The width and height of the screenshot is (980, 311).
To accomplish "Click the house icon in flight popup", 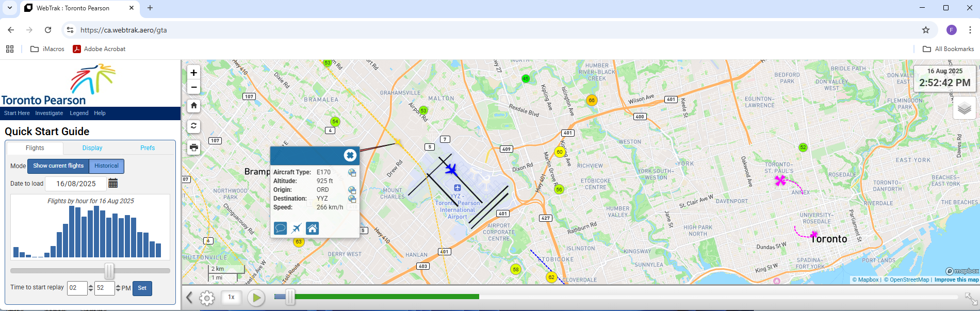I will click(313, 228).
